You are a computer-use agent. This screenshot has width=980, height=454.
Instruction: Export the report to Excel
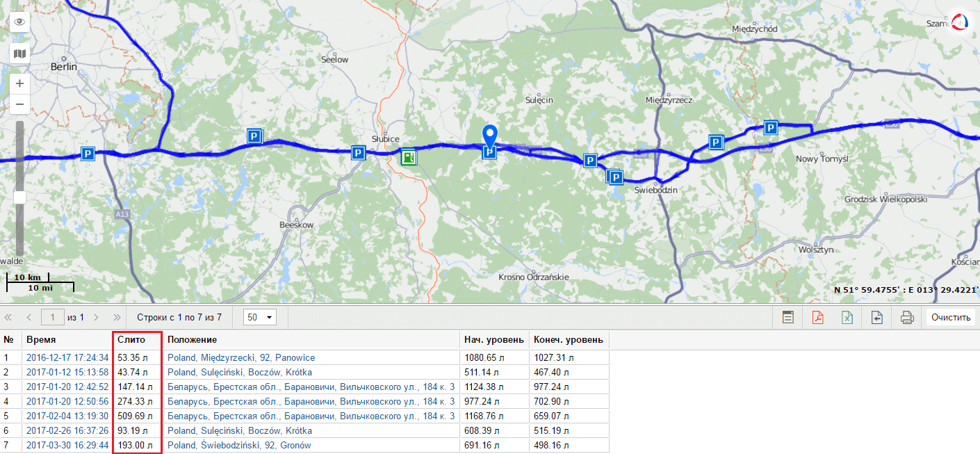click(x=847, y=318)
